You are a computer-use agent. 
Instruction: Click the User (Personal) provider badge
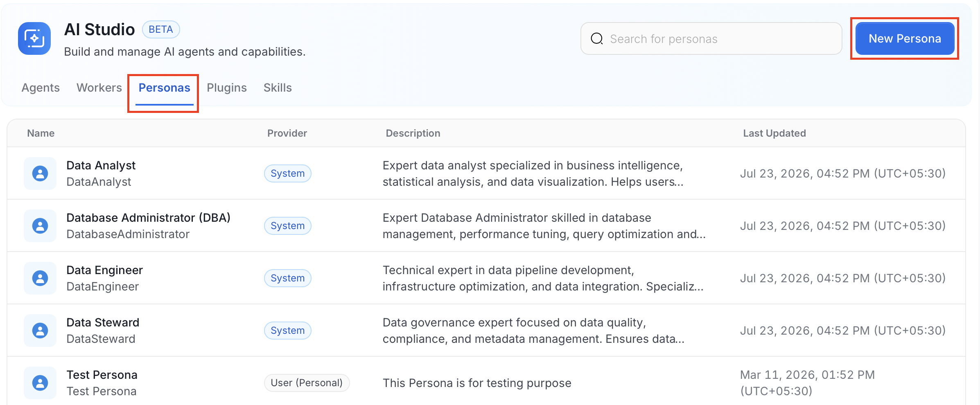[x=307, y=383]
